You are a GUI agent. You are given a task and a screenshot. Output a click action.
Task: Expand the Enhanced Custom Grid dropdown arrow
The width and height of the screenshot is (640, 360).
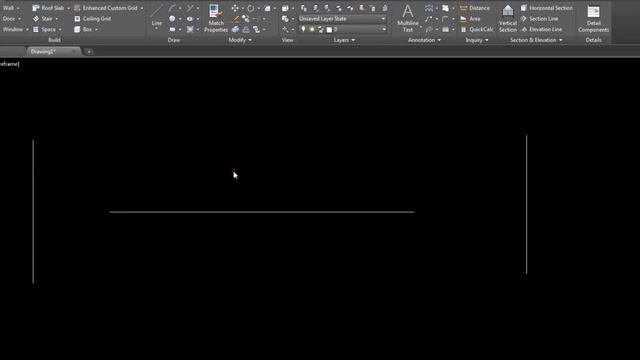(x=142, y=8)
